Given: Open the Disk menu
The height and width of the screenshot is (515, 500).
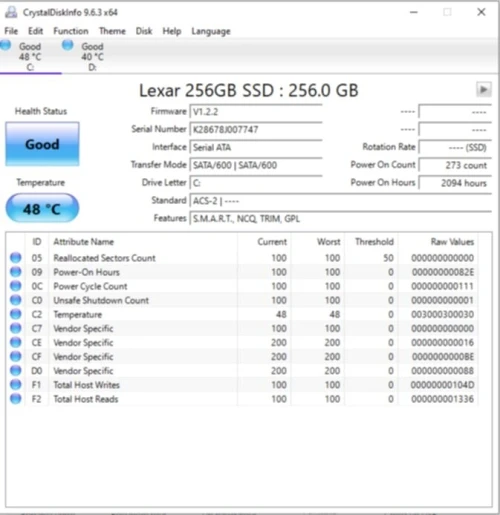Looking at the screenshot, I should coord(144,31).
